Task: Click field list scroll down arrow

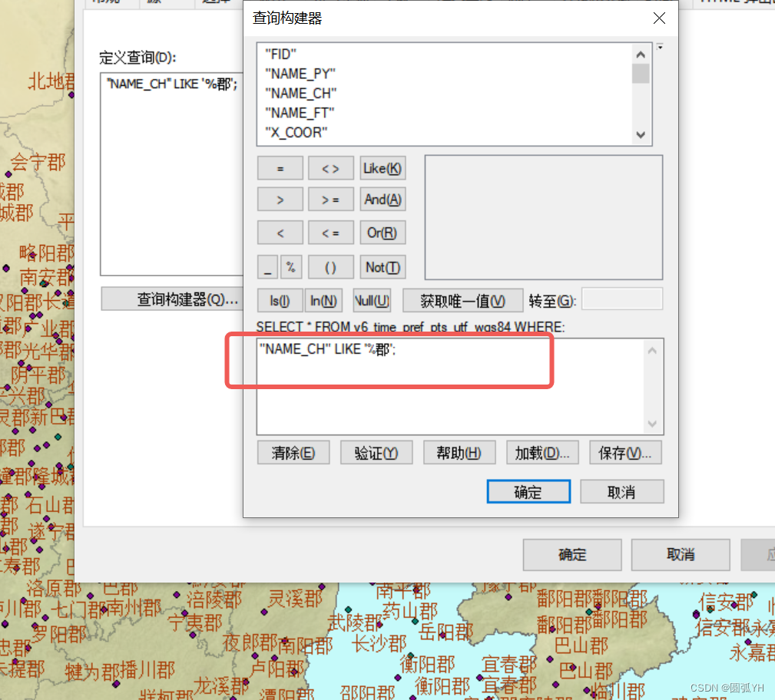Action: [x=641, y=135]
